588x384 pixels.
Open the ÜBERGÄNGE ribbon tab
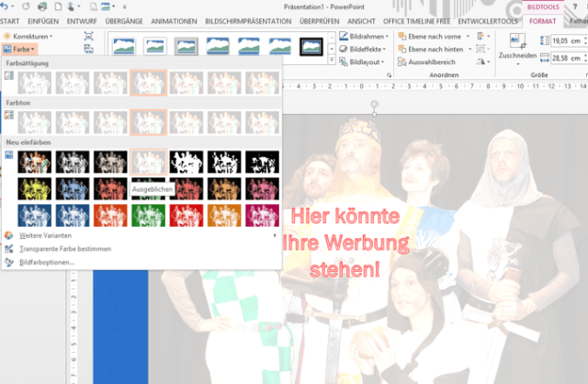pyautogui.click(x=124, y=21)
